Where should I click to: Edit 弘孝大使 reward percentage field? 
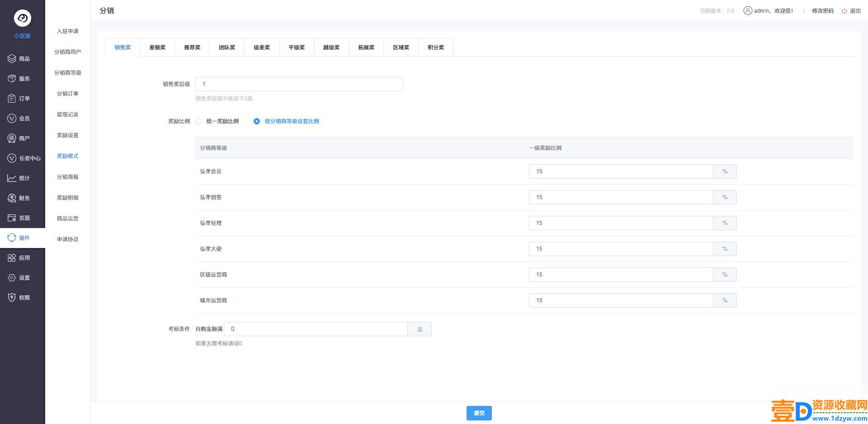pyautogui.click(x=621, y=249)
